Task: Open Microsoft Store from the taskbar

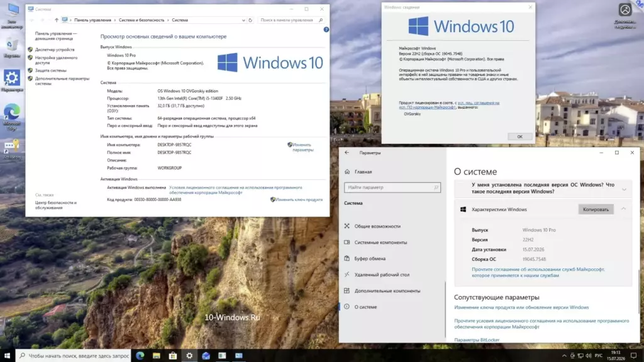Action: (173, 356)
